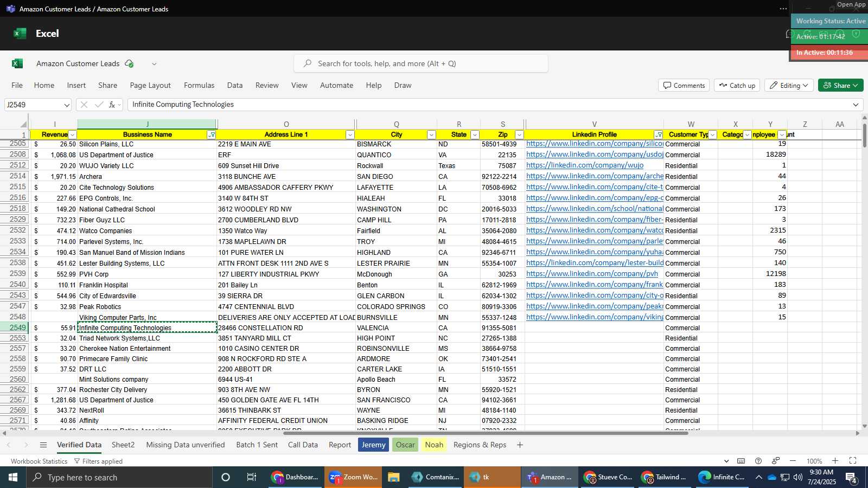Click the zoom in plus icon
868x488 pixels.
pyautogui.click(x=835, y=461)
